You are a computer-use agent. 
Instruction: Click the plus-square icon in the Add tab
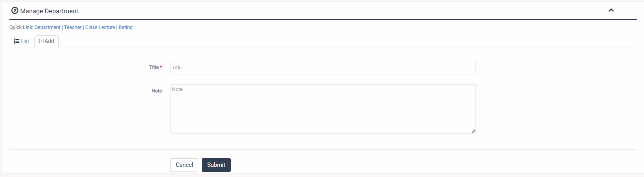[x=41, y=41]
